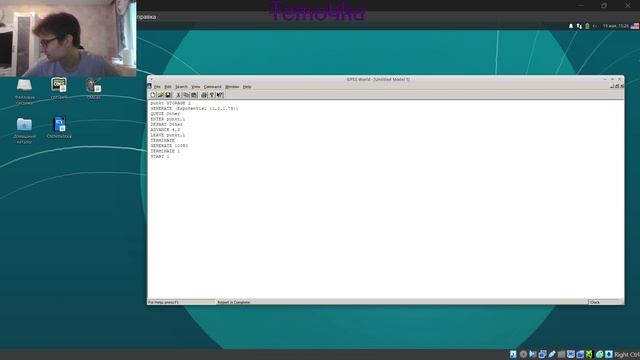
Task: Click the context help arrow toolbar icon
Action: pyautogui.click(x=220, y=95)
